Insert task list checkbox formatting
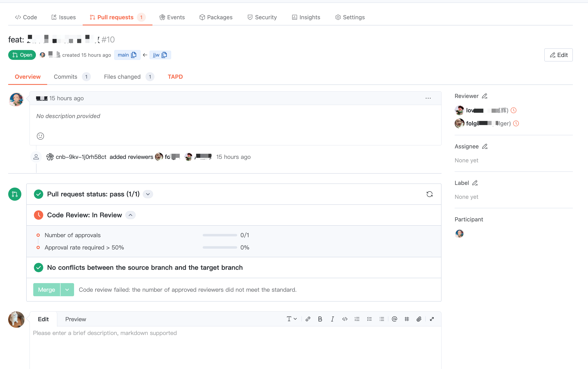The image size is (588, 369). point(369,319)
